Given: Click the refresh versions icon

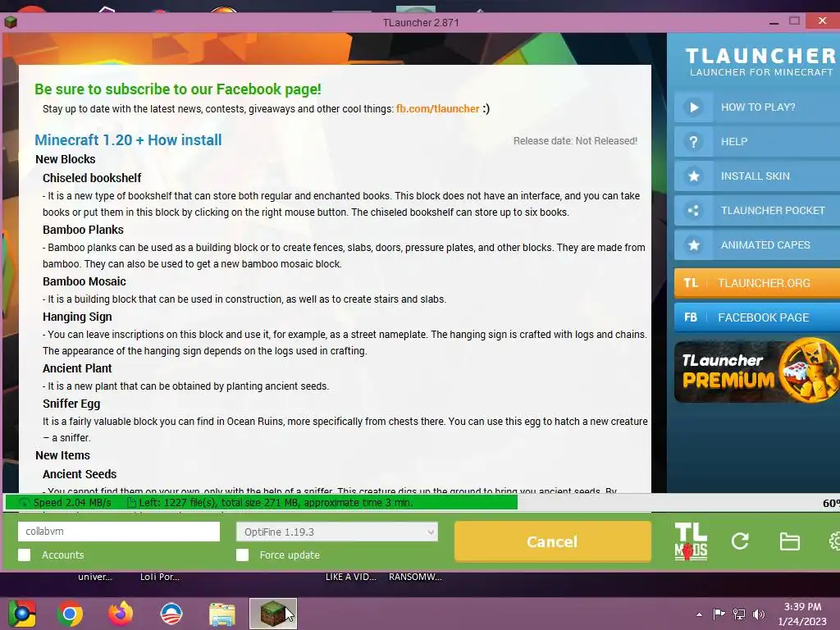Looking at the screenshot, I should coord(740,541).
